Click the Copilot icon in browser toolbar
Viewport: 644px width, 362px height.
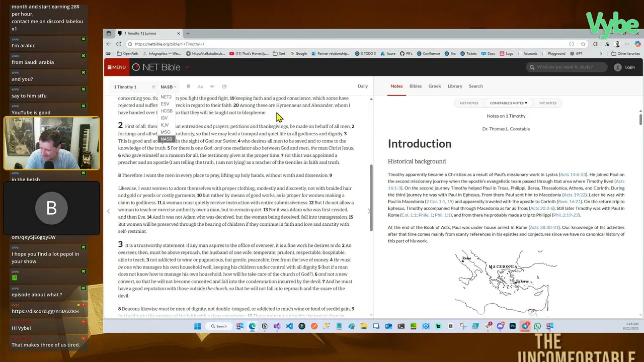pos(637,44)
